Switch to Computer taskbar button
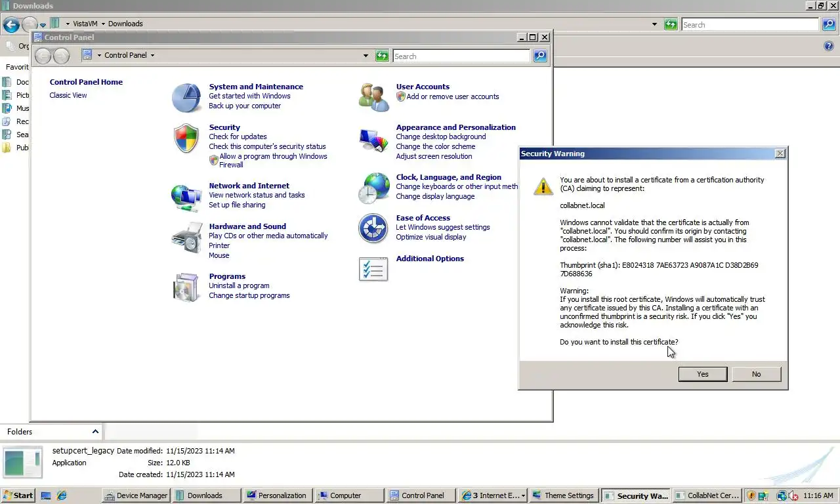The width and height of the screenshot is (840, 504). click(350, 495)
